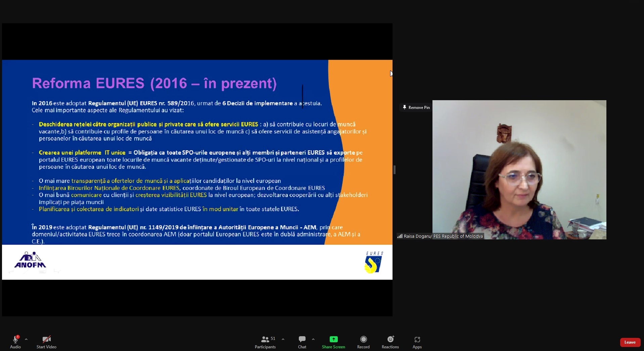Screen dimensions: 644x351
Task: Leave the meeting
Action: pyautogui.click(x=630, y=342)
